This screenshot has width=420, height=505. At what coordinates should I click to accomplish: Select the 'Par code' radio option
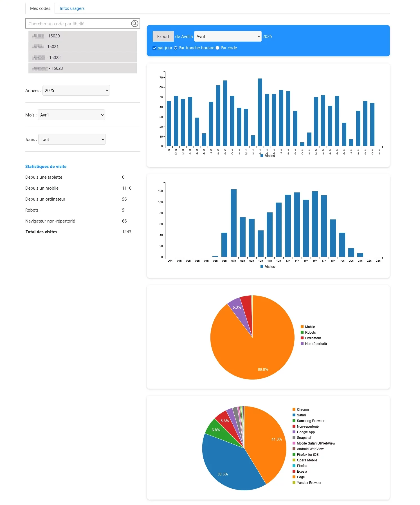click(x=217, y=48)
